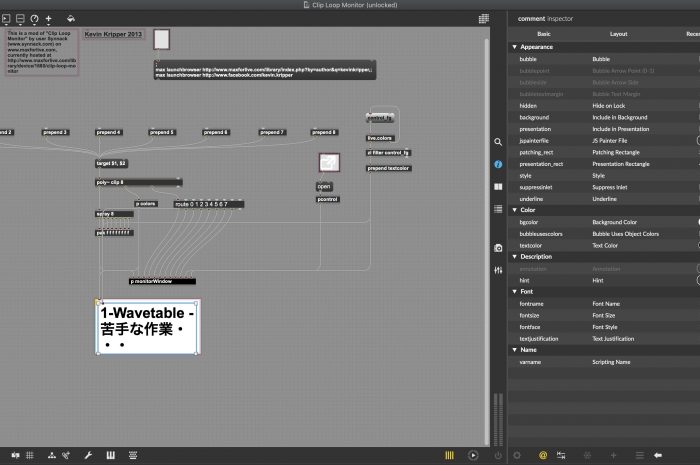700x465 pixels.
Task: Open the mixer sliders sidebar icon
Action: (498, 270)
